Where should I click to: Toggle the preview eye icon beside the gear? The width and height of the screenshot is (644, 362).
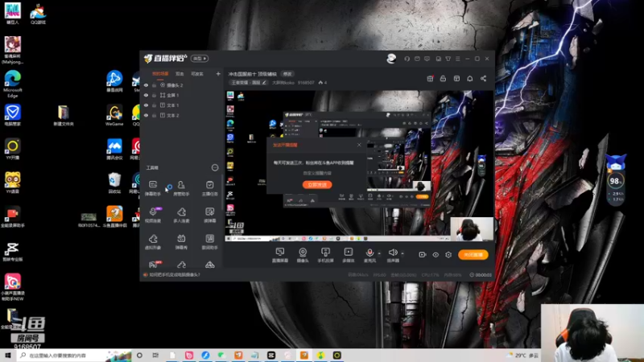[x=436, y=255]
